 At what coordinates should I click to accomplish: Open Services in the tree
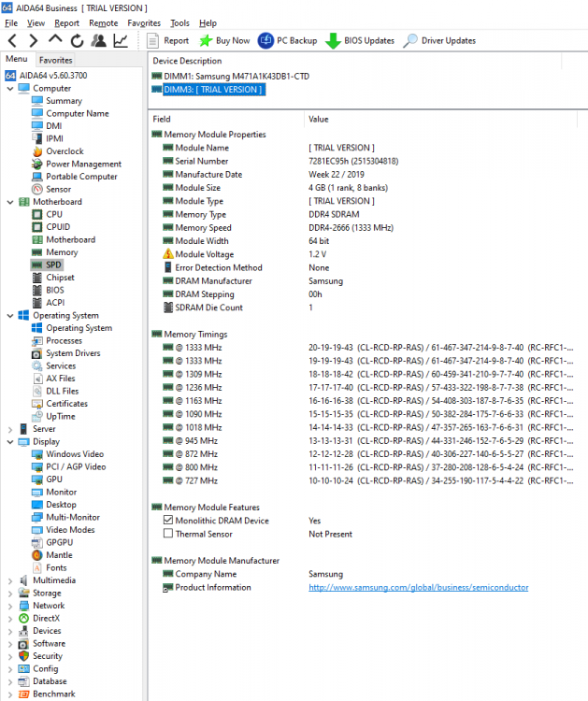click(x=54, y=366)
